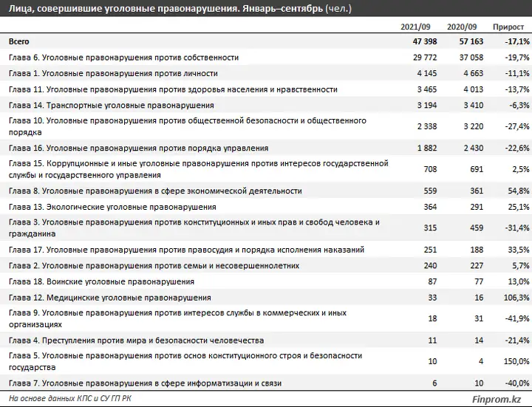The image size is (532, 407).
Task: Select Глава 7 informatization offenses label
Action: coord(146,383)
